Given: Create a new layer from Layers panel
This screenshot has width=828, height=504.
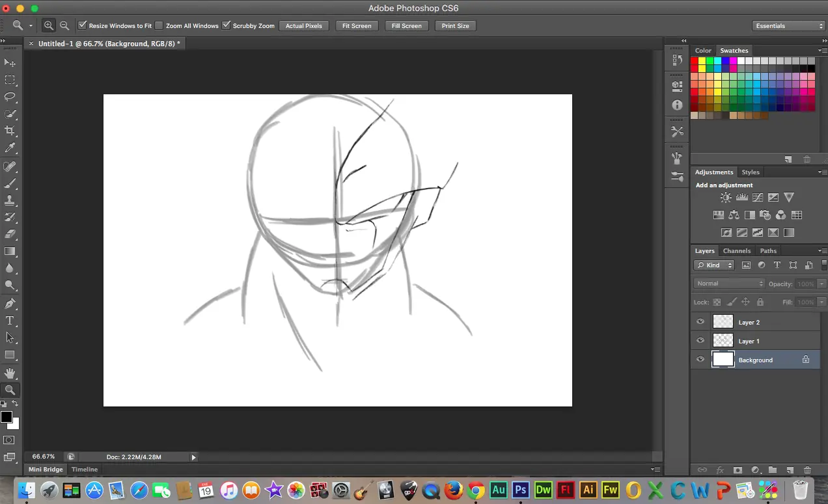Looking at the screenshot, I should 790,470.
